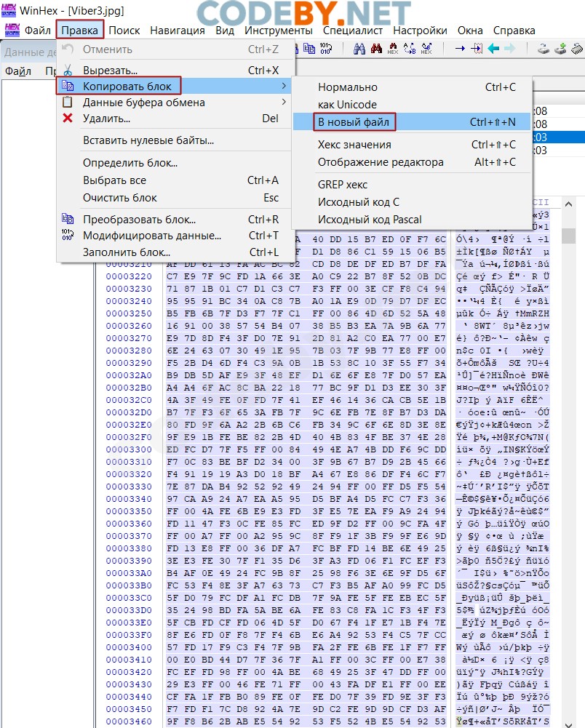Image resolution: width=585 pixels, height=728 pixels.
Task: Click the Файл item in directory browser bar
Action: (x=18, y=71)
